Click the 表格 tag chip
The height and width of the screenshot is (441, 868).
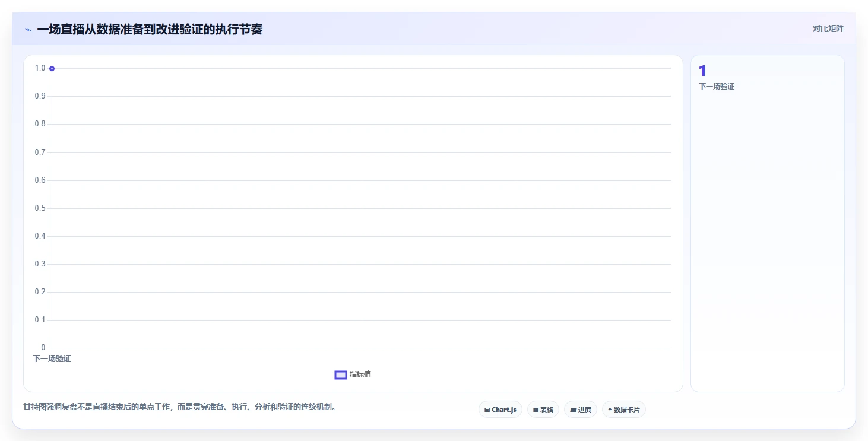(543, 410)
